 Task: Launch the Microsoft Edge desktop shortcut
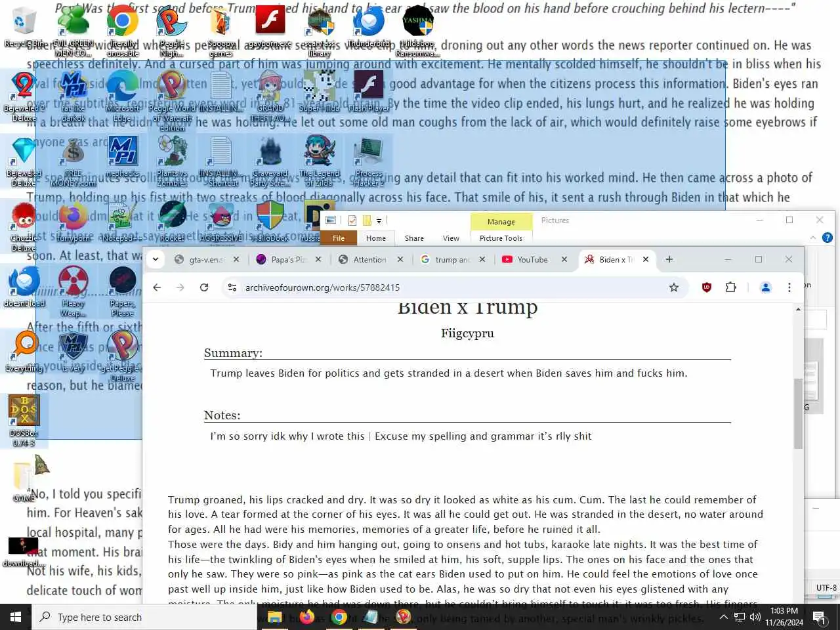123,95
